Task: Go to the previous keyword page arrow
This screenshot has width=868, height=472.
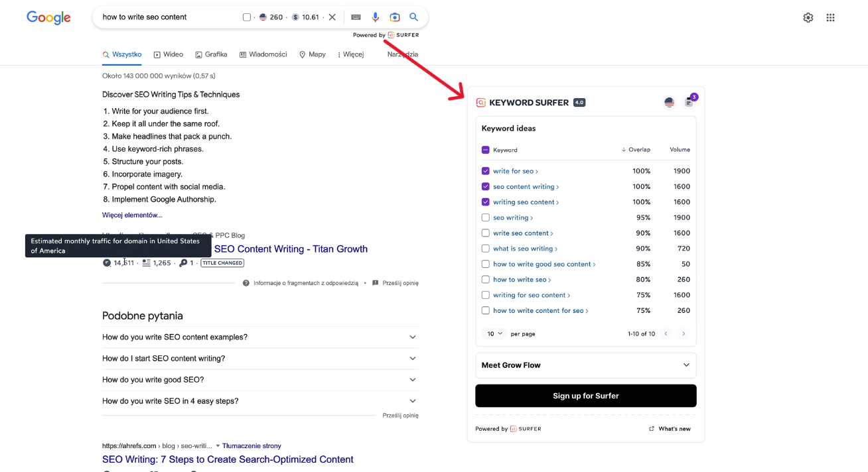Action: pos(666,334)
